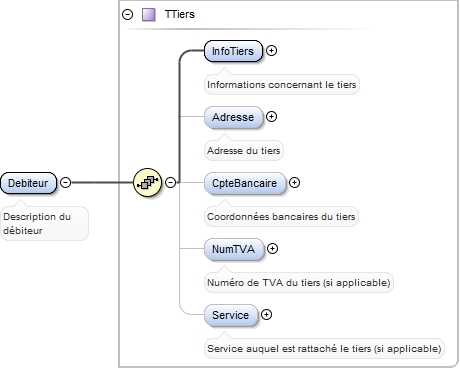Select the NumTVA element node

click(x=234, y=249)
